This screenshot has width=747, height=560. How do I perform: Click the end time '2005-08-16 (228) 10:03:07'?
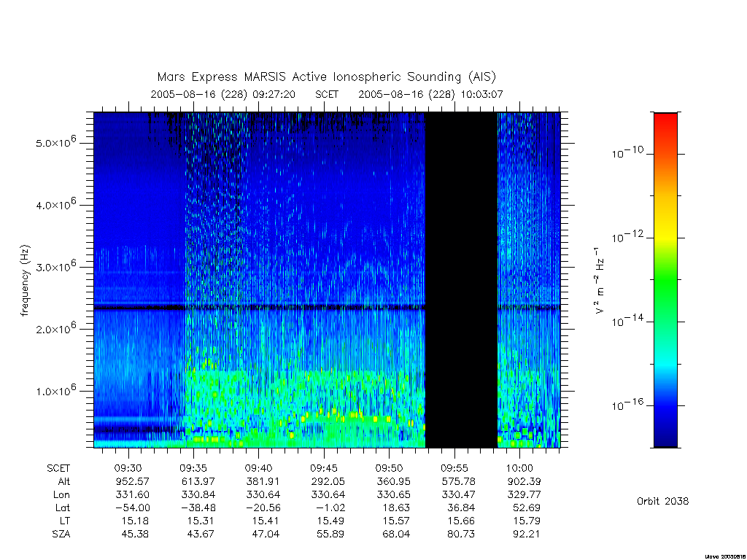[x=430, y=94]
